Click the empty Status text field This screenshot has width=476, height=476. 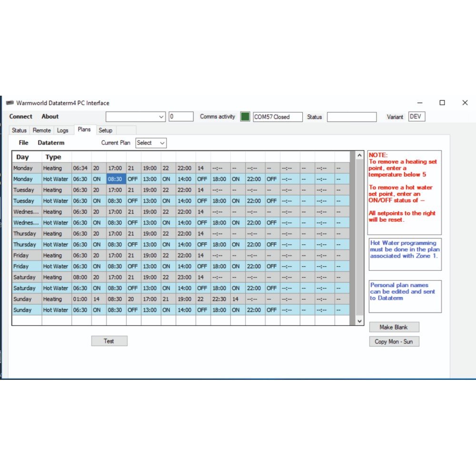(352, 117)
